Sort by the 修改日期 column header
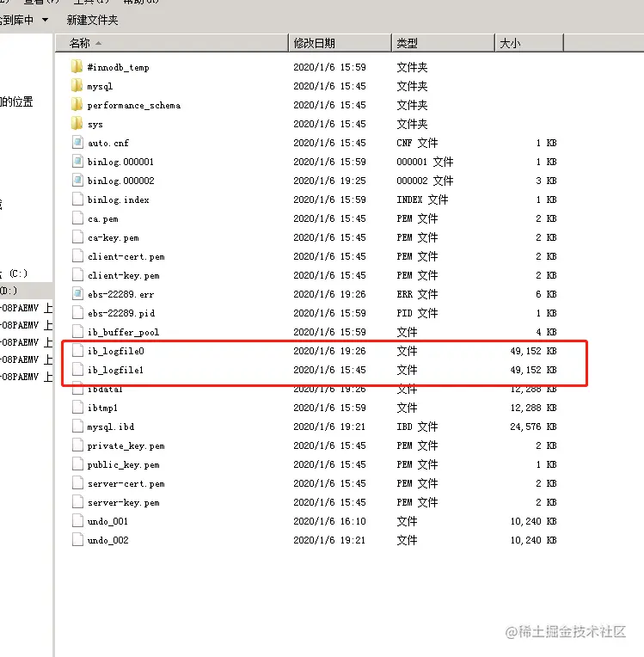The width and height of the screenshot is (644, 657). pos(340,43)
